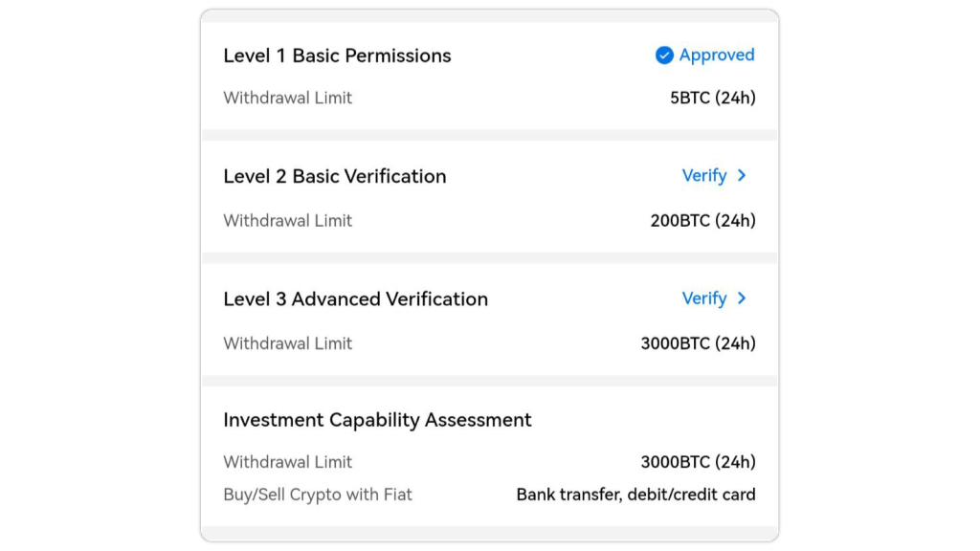Open the Level 2 Basic Verification heading
This screenshot has height=551, width=980.
coord(334,176)
